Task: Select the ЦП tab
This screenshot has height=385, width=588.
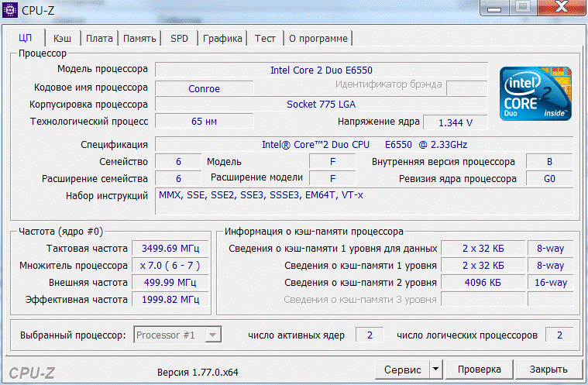Action: point(25,38)
